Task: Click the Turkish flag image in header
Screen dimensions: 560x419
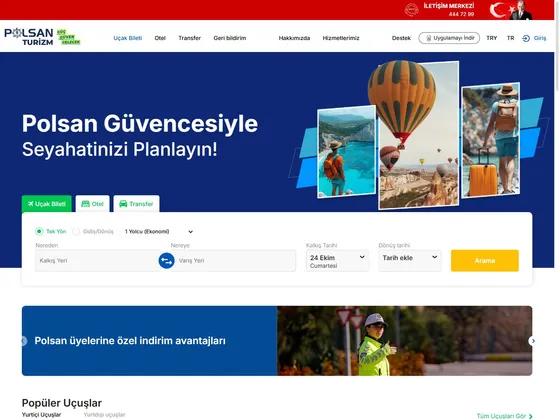Action: coord(511,10)
